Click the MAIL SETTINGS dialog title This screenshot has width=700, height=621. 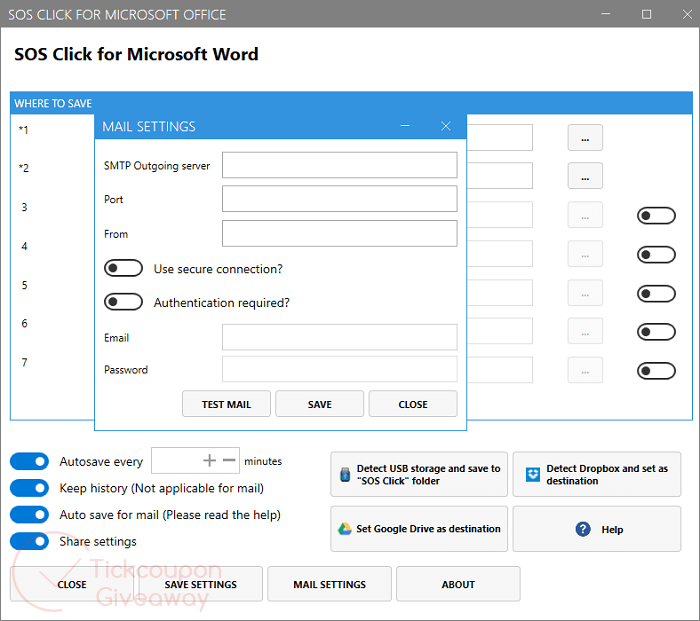pos(149,127)
